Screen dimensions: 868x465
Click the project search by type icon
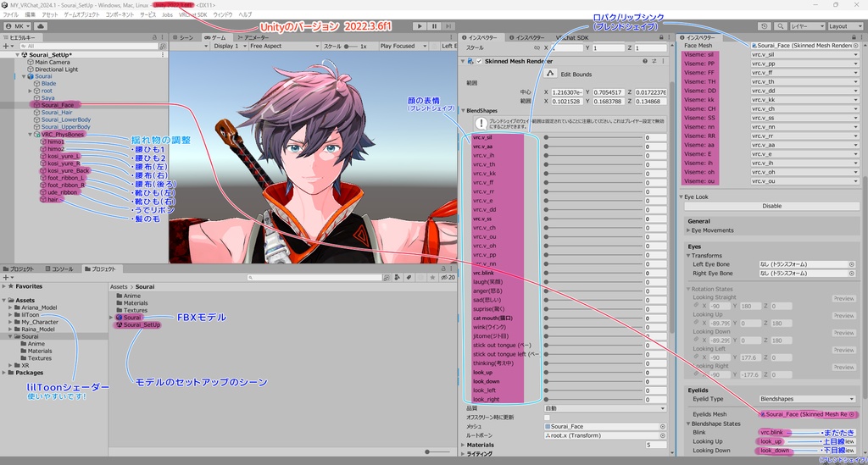[x=398, y=278]
